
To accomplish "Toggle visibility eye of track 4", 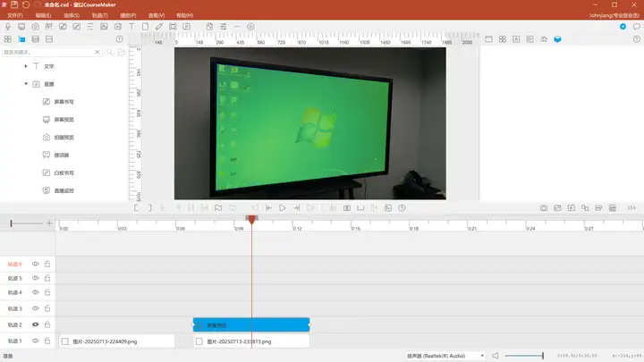I will click(x=35, y=292).
